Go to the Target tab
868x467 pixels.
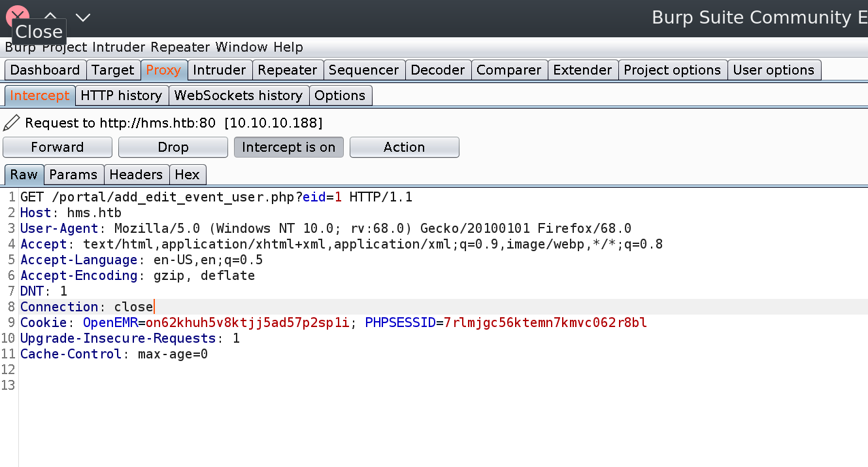(113, 70)
